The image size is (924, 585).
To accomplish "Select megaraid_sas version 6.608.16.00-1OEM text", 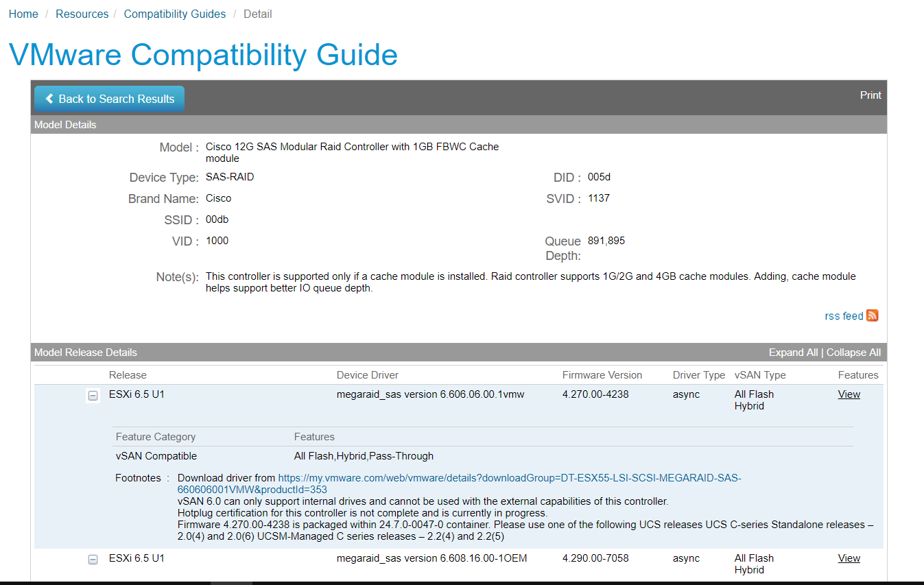I will tap(431, 558).
